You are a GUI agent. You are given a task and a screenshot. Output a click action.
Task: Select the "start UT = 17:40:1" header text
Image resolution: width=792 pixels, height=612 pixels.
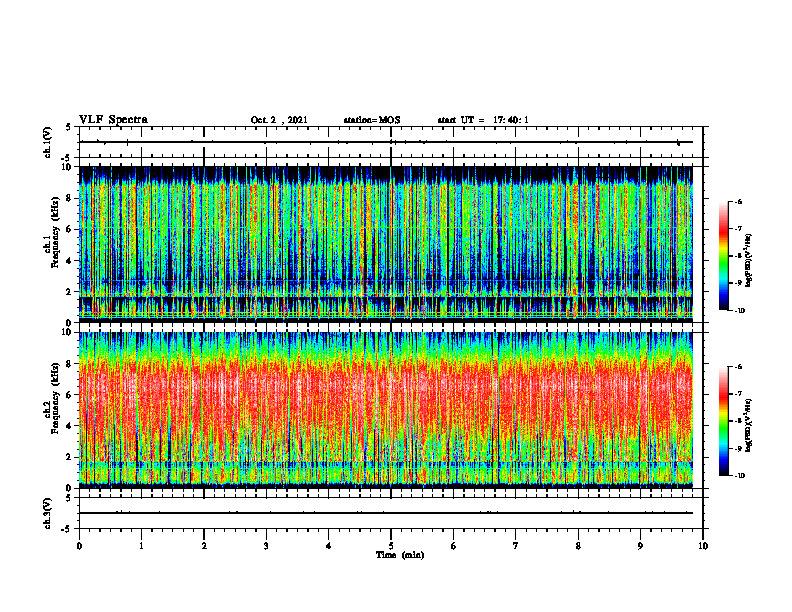483,120
